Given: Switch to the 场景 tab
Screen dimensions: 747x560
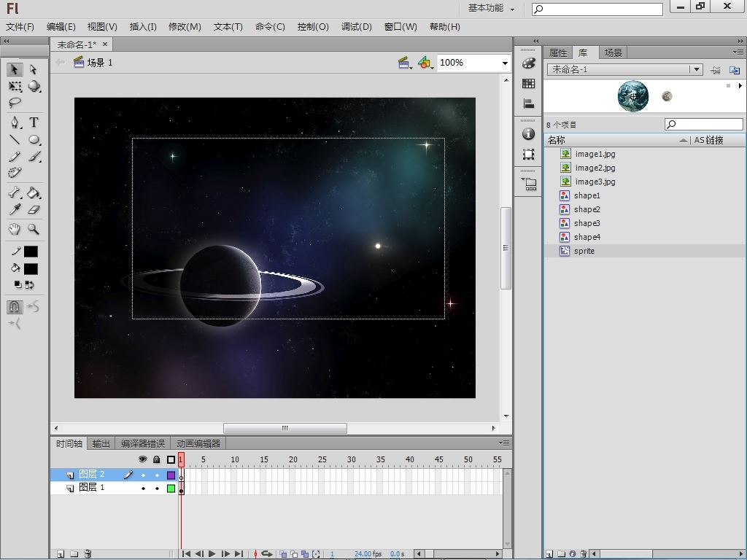Looking at the screenshot, I should (x=613, y=52).
